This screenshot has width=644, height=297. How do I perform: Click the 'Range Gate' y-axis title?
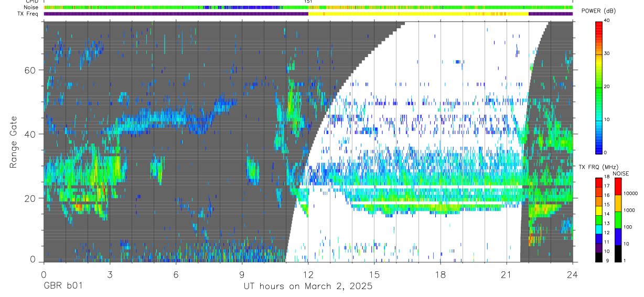13,141
